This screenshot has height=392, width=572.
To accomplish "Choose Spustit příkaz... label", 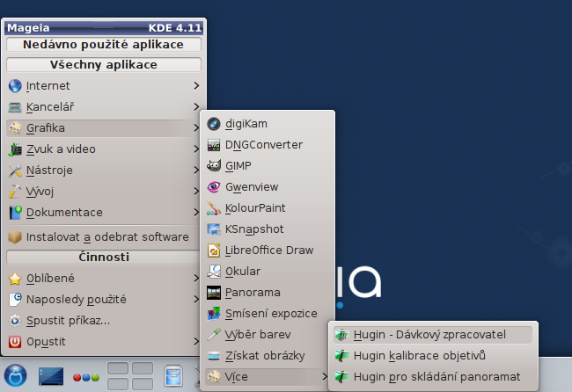I will click(x=69, y=321).
